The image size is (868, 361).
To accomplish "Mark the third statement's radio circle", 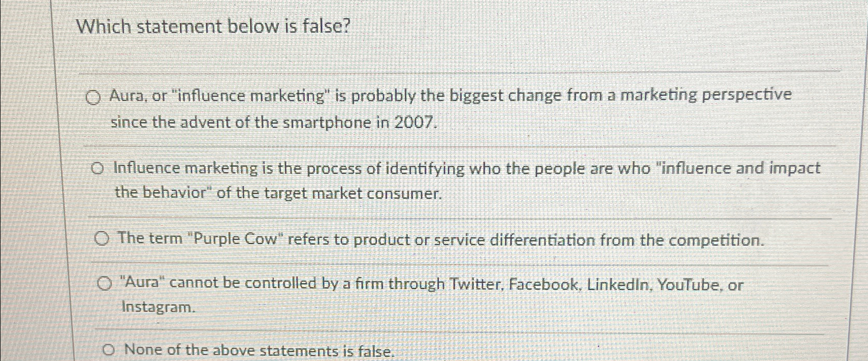I will point(102,239).
